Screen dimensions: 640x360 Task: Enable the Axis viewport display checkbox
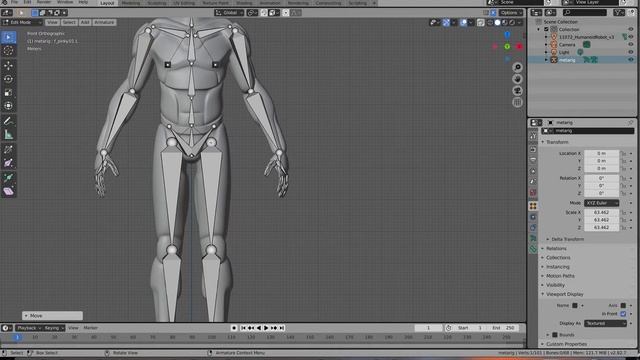pos(623,305)
